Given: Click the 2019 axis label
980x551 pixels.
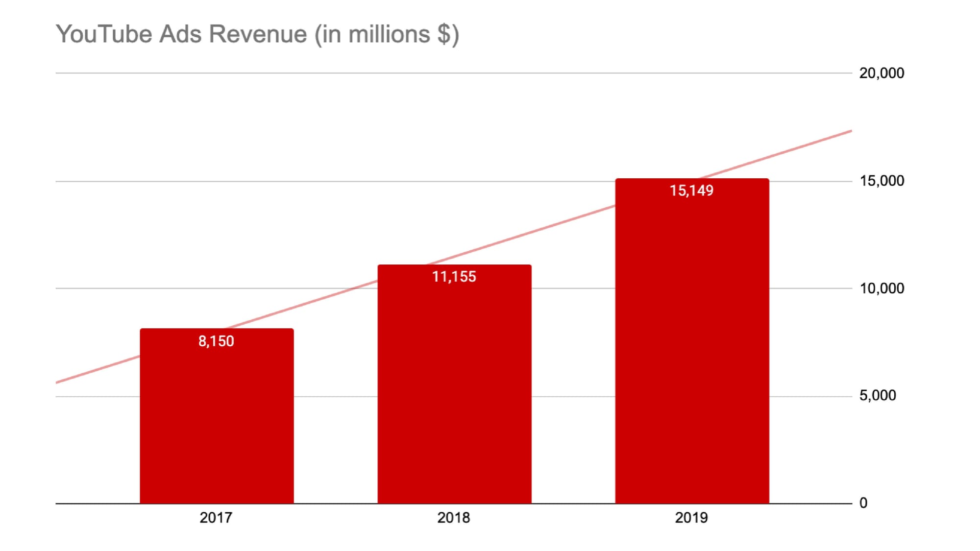Looking at the screenshot, I should (691, 518).
